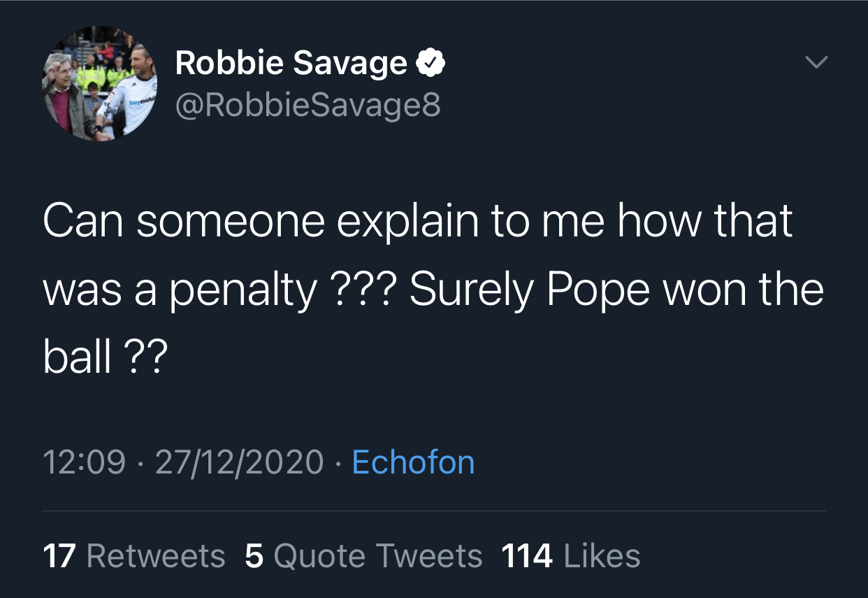
Task: Open the tweet options chevron menu
Action: click(x=815, y=63)
